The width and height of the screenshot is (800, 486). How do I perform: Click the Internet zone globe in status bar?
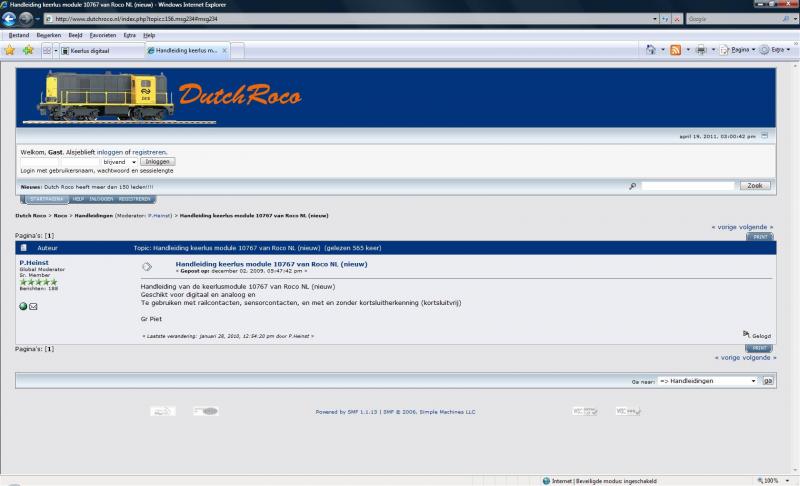(x=546, y=481)
